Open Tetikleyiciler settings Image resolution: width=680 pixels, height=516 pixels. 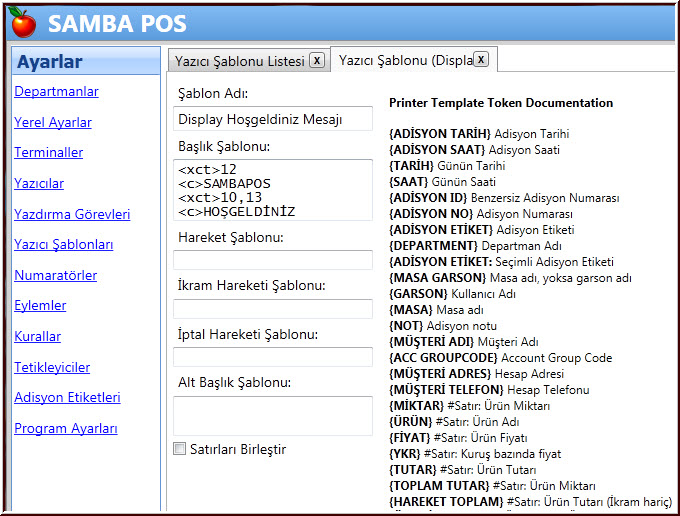pos(52,368)
